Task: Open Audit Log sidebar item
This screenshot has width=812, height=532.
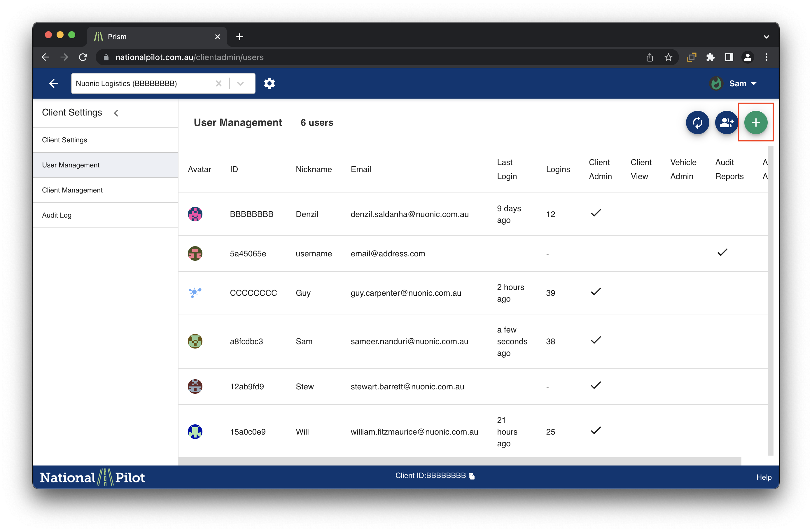Action: (x=57, y=215)
